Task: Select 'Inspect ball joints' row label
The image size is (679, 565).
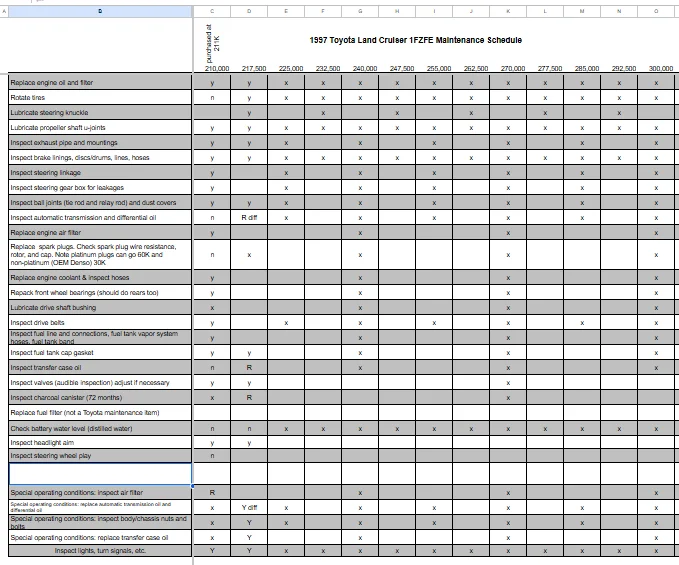Action: 100,203
